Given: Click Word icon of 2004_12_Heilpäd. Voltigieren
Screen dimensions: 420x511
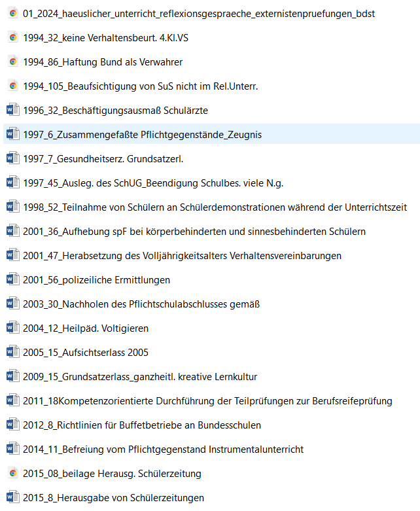Looking at the screenshot, I should [12, 328].
